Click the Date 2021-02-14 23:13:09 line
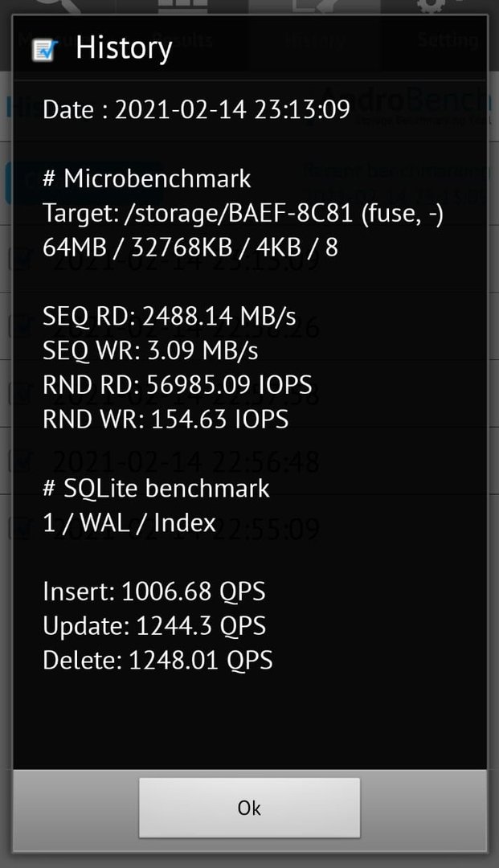The image size is (499, 868). pyautogui.click(x=196, y=109)
